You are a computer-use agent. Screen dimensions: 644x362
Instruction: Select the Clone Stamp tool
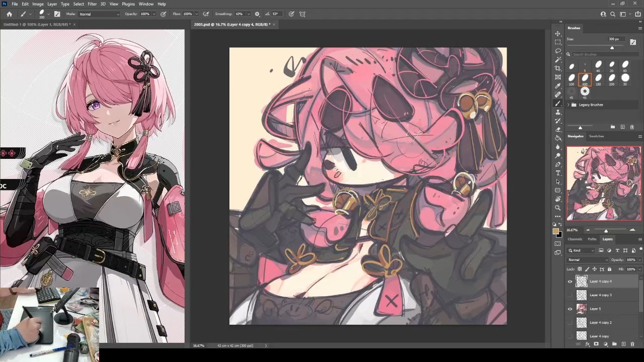(x=558, y=112)
